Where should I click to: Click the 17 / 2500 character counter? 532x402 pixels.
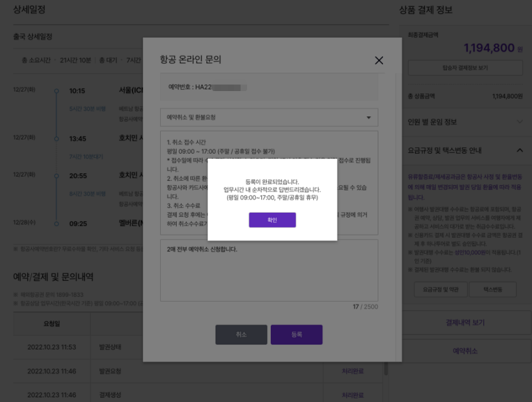pos(365,307)
